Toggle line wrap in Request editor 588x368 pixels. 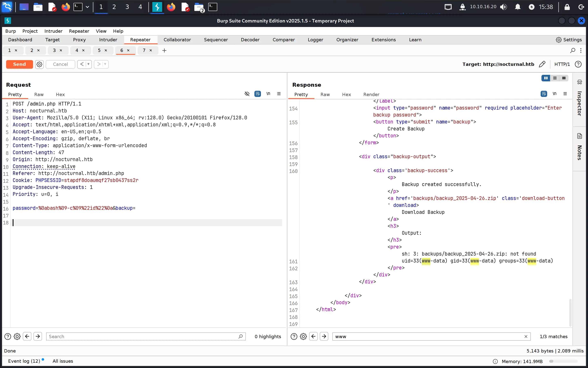[x=257, y=94]
